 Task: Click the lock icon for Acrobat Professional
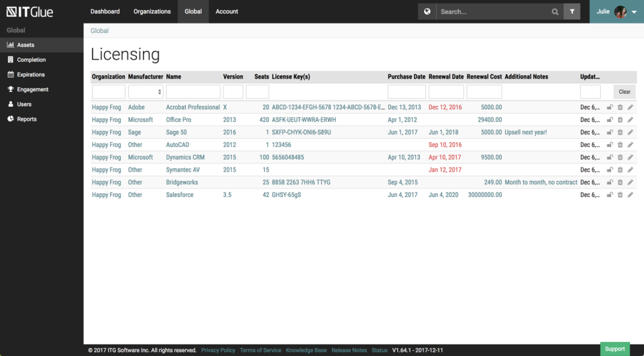tap(610, 107)
